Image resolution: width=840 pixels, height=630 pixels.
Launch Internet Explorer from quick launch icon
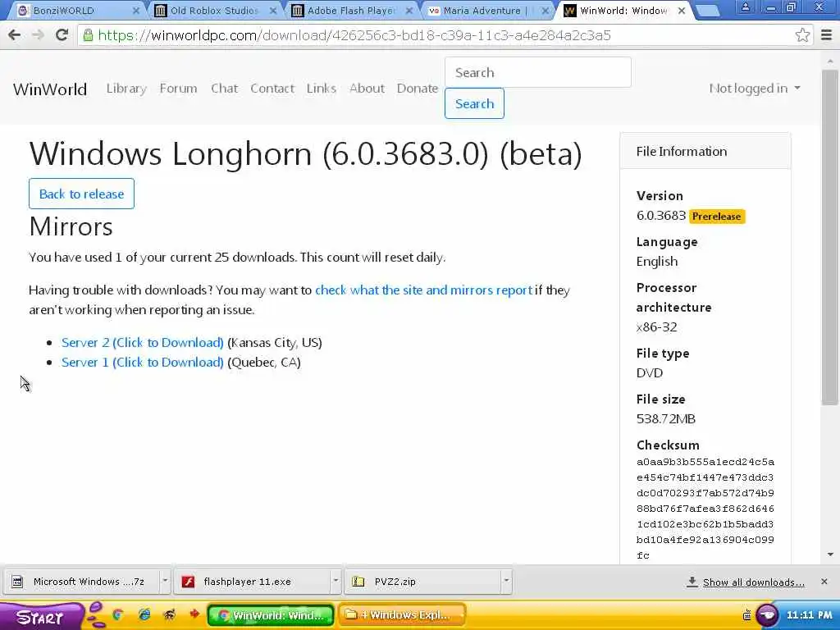144,615
